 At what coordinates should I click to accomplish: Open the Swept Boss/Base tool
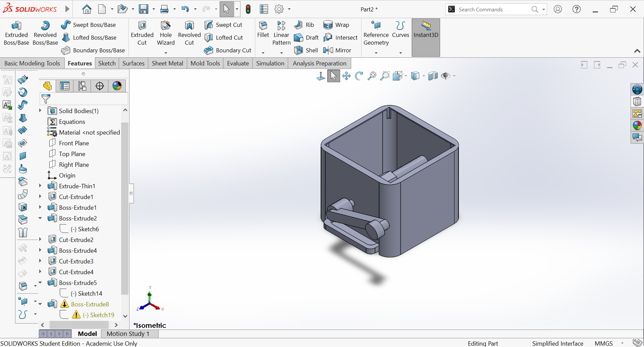point(88,25)
